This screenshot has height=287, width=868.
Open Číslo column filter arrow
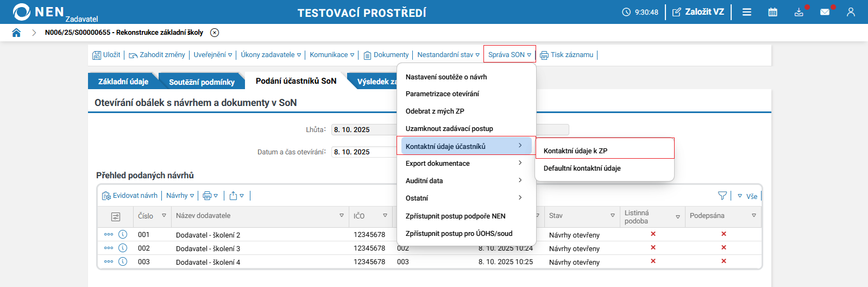(164, 216)
